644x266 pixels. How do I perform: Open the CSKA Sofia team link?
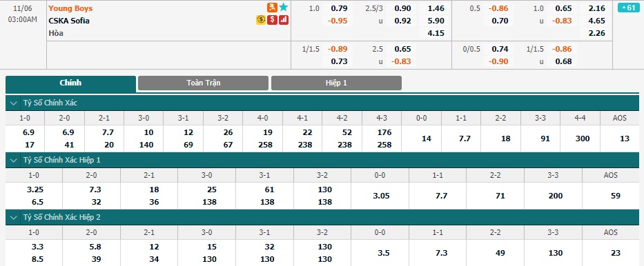[69, 21]
